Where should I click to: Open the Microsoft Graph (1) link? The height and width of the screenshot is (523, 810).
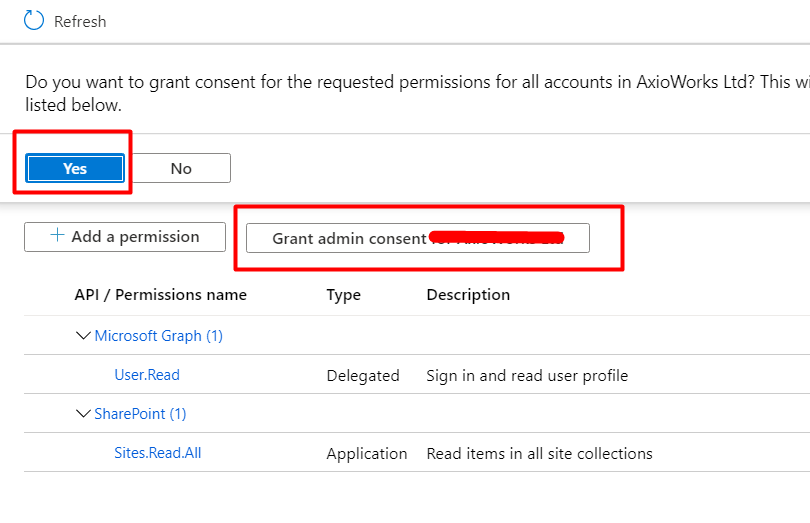(158, 336)
